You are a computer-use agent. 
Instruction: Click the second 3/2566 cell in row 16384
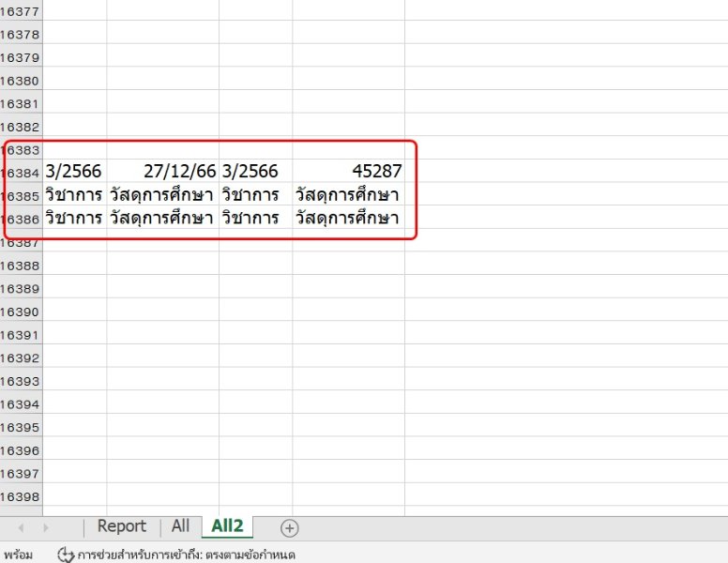click(x=255, y=171)
